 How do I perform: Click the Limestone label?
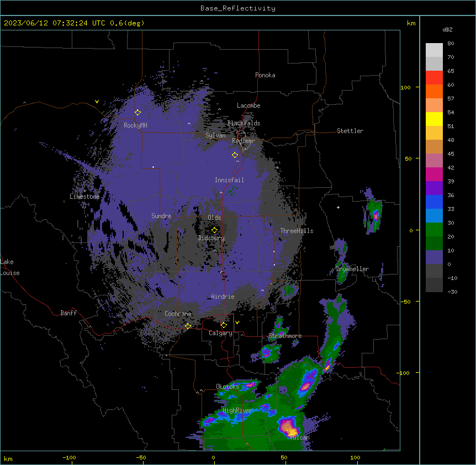[x=84, y=197]
